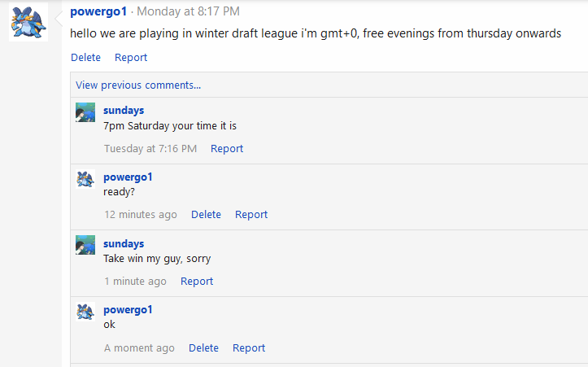Open sundays profile from 7pm Saturday comment
The width and height of the screenshot is (588, 367).
(124, 111)
